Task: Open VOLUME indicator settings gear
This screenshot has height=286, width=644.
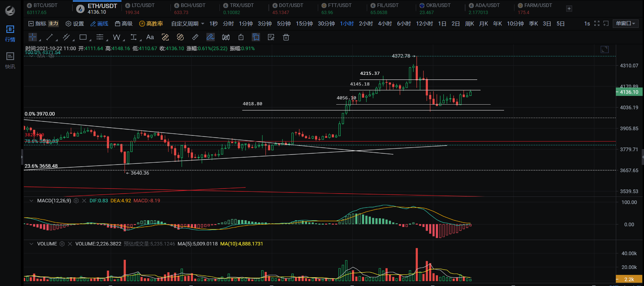Action: click(x=62, y=244)
